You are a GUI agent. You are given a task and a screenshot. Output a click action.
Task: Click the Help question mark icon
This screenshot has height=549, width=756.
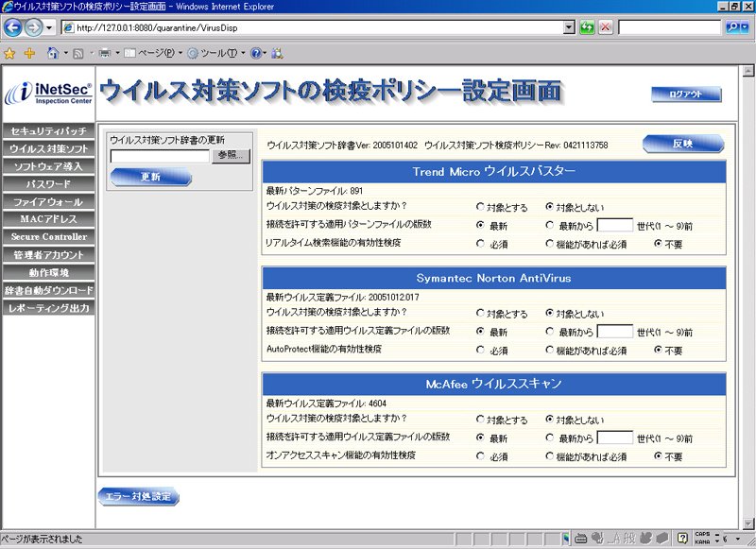pos(256,53)
